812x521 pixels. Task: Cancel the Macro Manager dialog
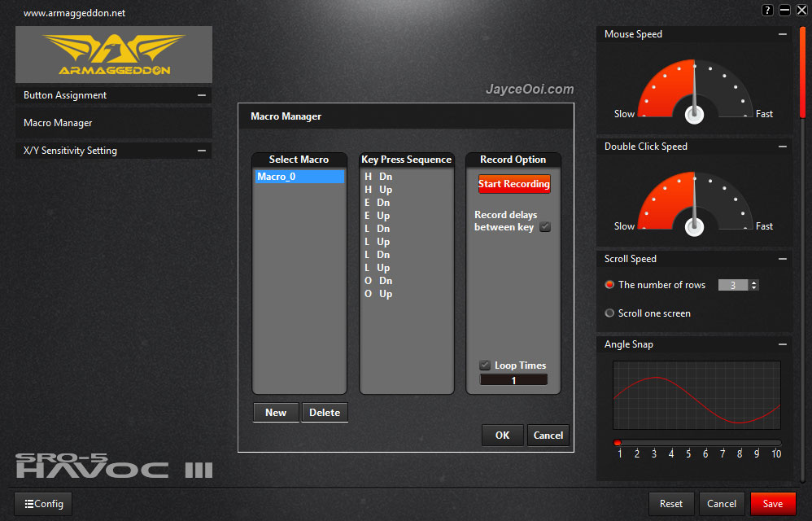[548, 435]
